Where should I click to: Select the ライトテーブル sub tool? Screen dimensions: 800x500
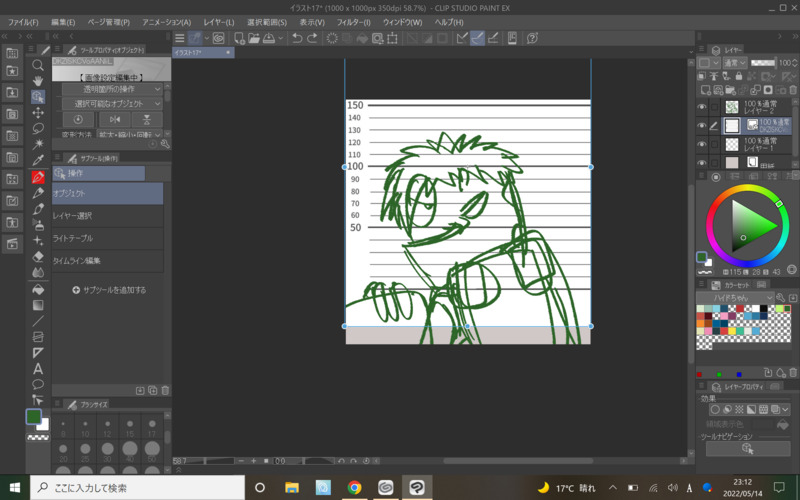[108, 238]
